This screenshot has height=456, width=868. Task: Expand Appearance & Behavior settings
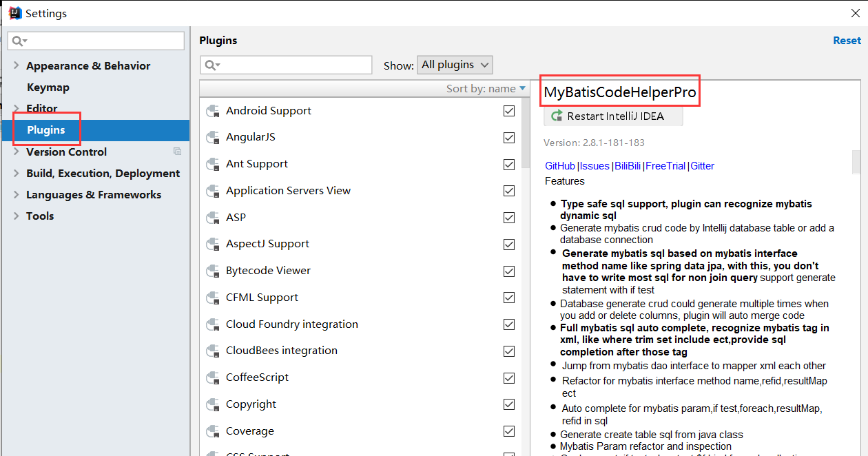[x=17, y=65]
